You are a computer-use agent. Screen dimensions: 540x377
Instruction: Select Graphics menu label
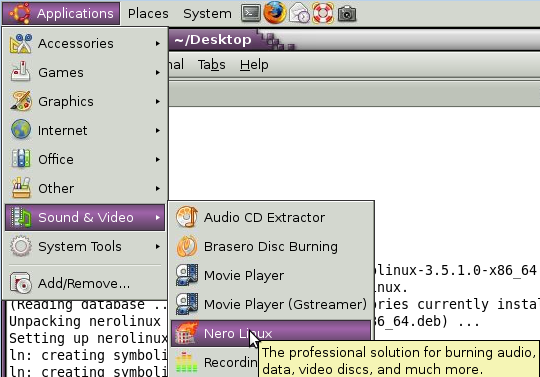(x=66, y=102)
